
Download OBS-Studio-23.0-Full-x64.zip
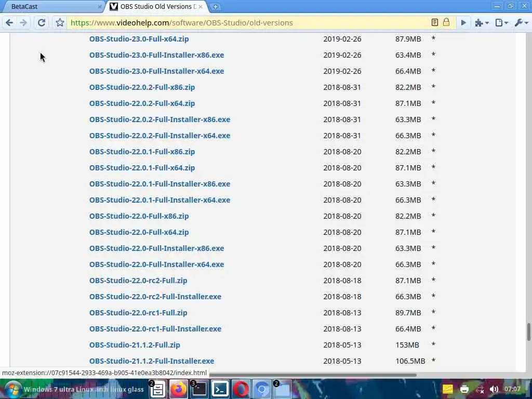point(139,38)
